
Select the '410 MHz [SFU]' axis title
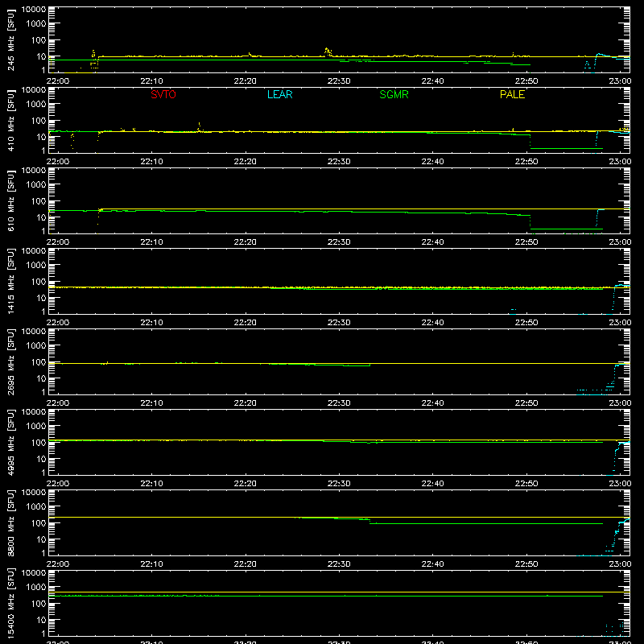[x=11, y=121]
